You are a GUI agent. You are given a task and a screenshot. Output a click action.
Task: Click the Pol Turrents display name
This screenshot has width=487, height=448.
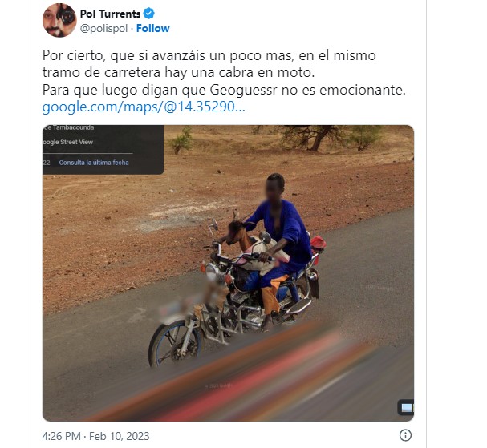tap(110, 14)
